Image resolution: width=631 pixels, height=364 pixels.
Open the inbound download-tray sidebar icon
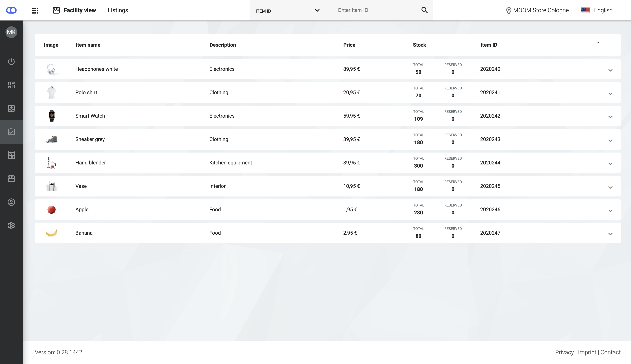point(11,108)
